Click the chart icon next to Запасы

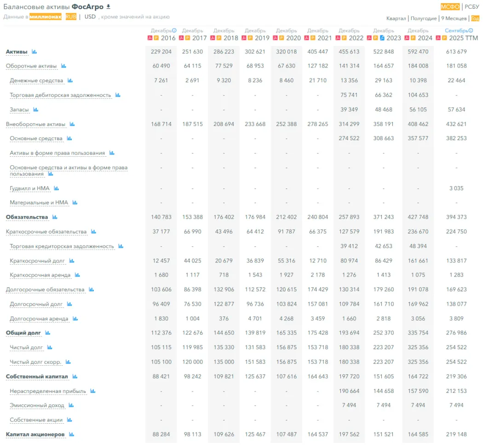pyautogui.click(x=36, y=110)
